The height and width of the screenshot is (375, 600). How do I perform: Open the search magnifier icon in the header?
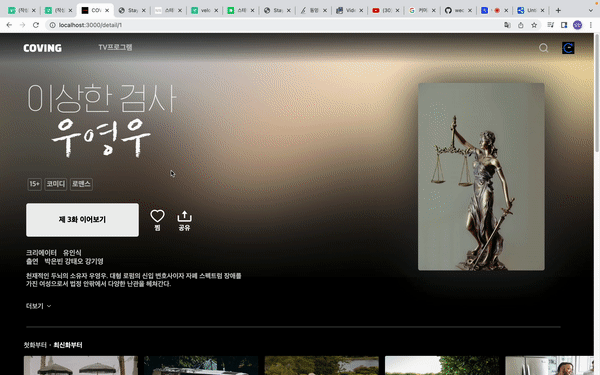pos(543,48)
